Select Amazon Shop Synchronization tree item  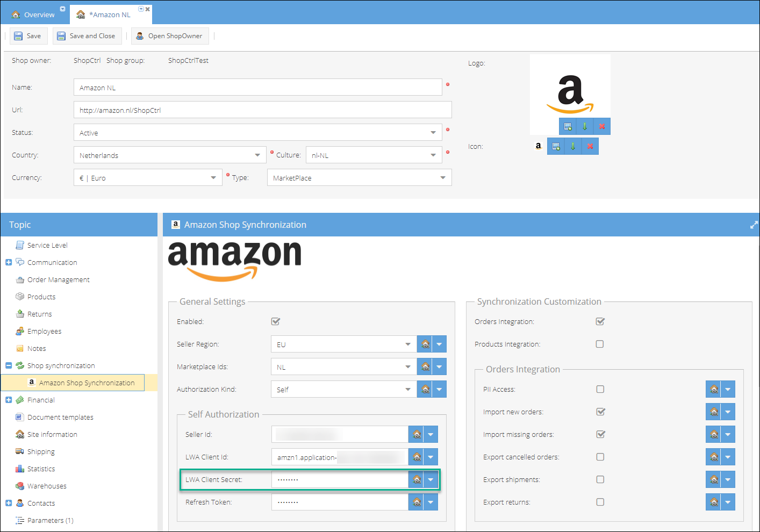coord(87,383)
